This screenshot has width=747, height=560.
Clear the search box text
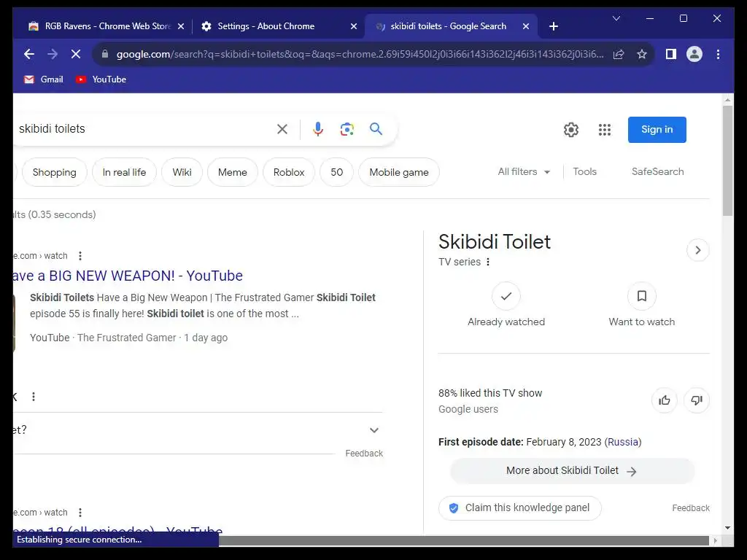282,129
